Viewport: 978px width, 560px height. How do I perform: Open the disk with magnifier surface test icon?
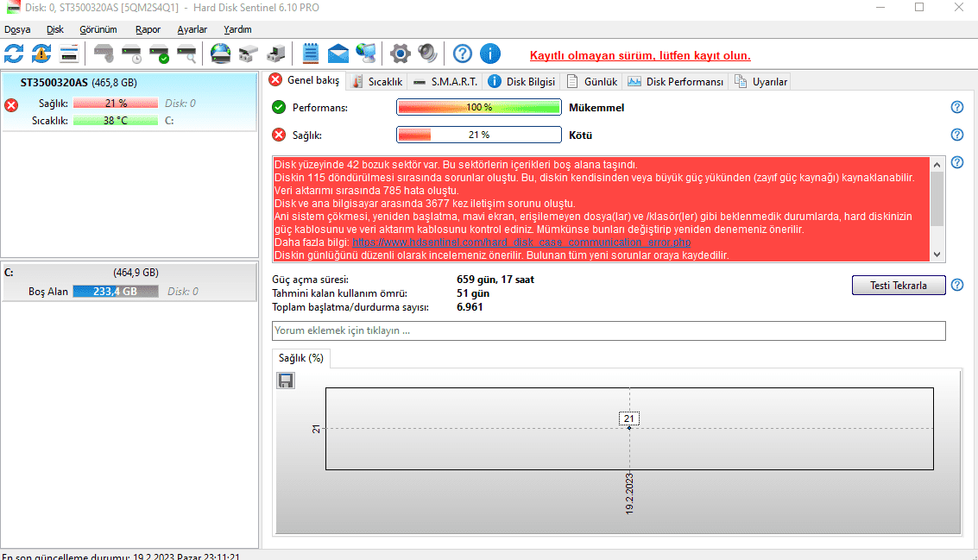186,54
